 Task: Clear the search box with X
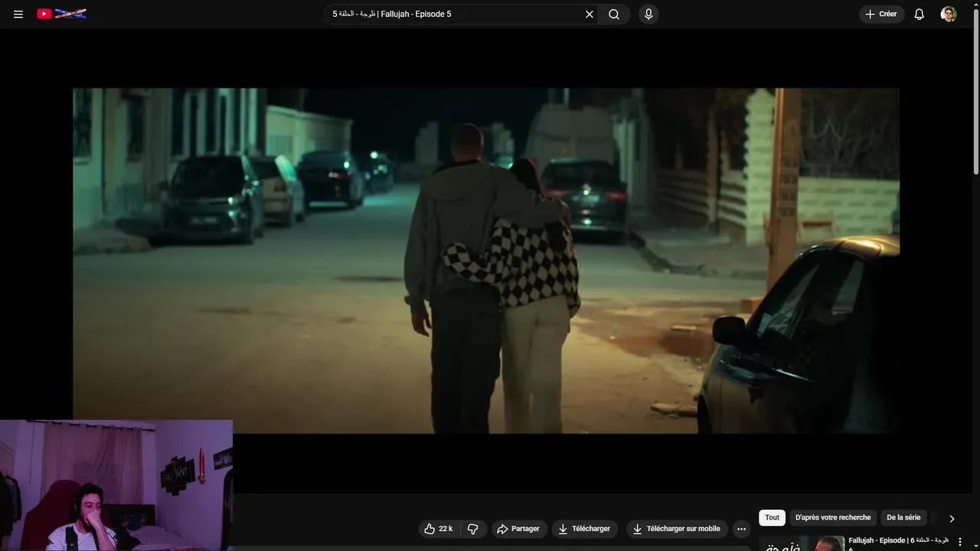590,14
